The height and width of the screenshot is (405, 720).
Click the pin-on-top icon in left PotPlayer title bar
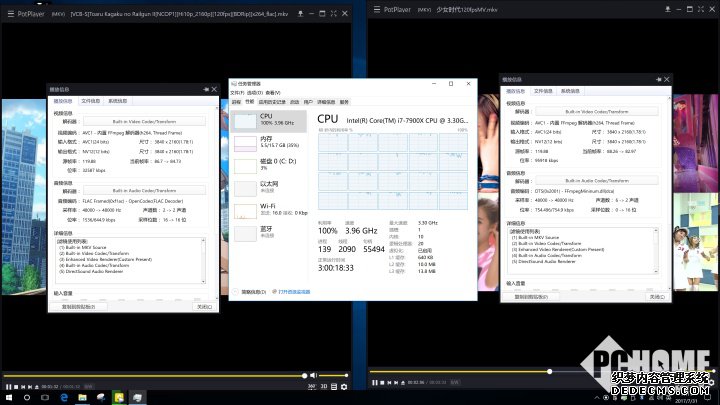(x=300, y=14)
